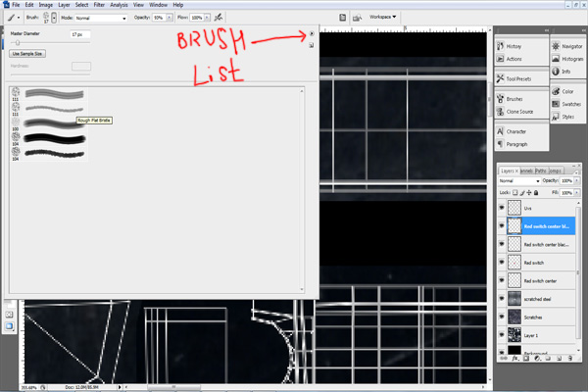
Task: Click the Master Diameter value field
Action: click(x=80, y=34)
